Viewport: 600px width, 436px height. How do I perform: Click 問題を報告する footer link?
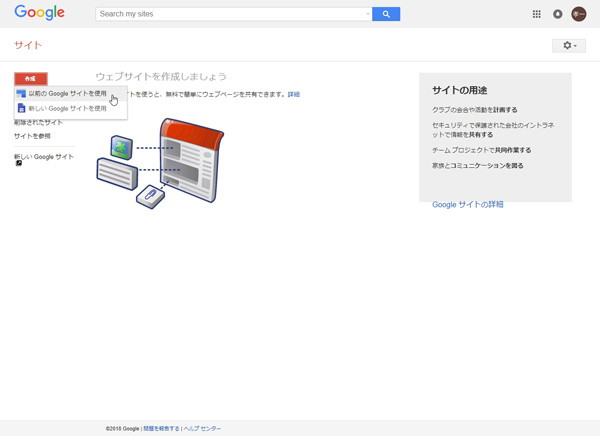[161, 429]
